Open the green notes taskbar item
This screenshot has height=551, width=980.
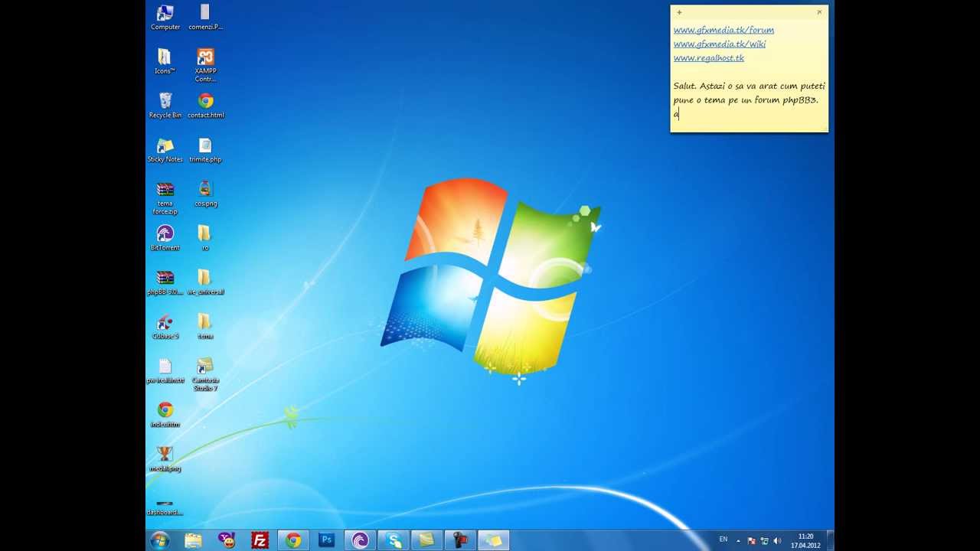(427, 540)
